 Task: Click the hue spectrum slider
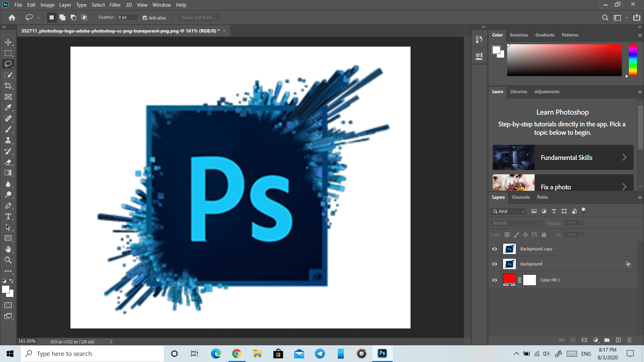633,60
